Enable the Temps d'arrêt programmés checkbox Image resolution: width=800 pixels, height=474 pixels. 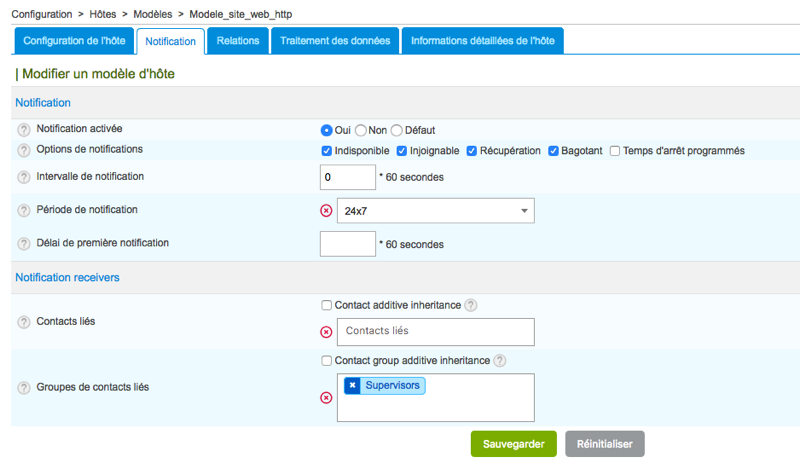click(615, 151)
